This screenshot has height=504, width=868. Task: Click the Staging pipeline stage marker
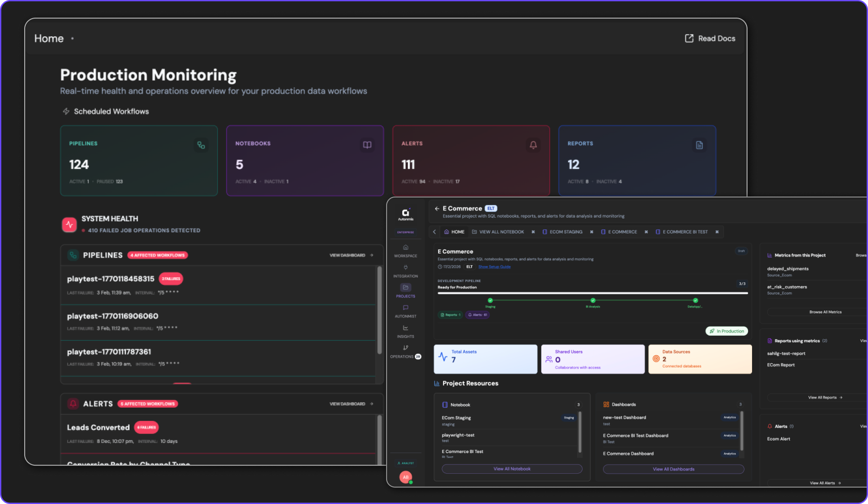click(x=490, y=300)
